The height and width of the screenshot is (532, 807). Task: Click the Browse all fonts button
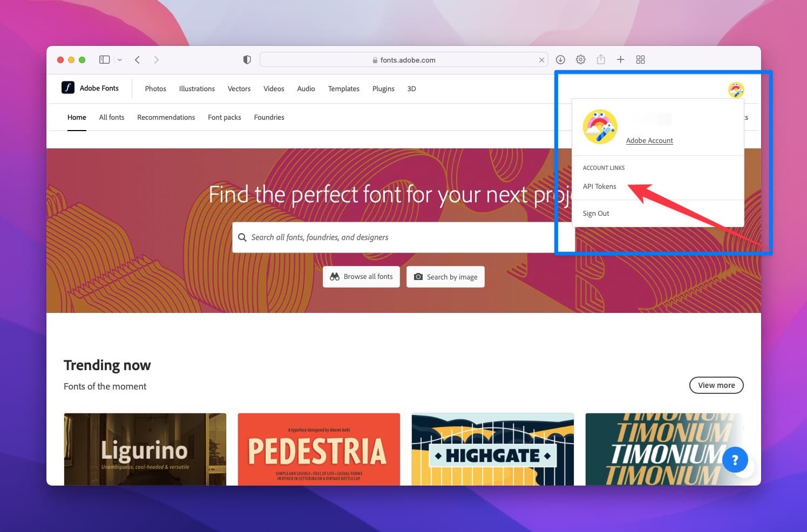pyautogui.click(x=361, y=277)
